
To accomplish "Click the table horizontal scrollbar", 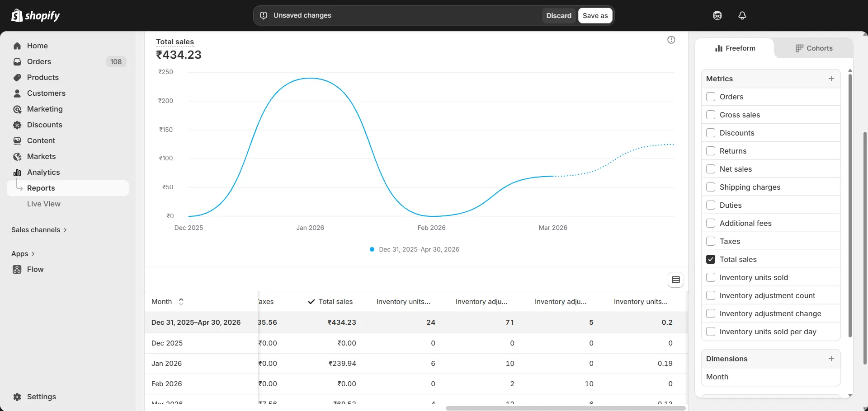I will point(566,408).
